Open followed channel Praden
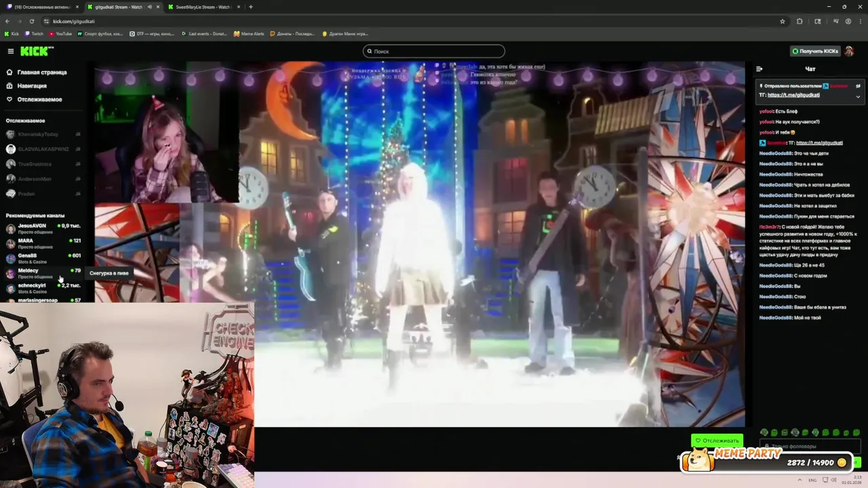868x488 pixels. 42,194
